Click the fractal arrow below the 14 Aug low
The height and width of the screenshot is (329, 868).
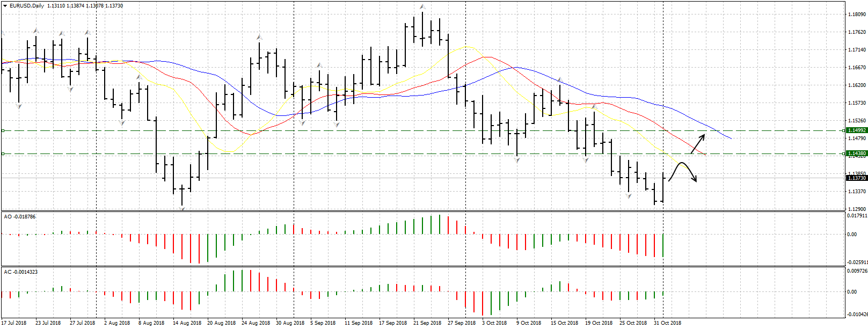[x=183, y=208]
